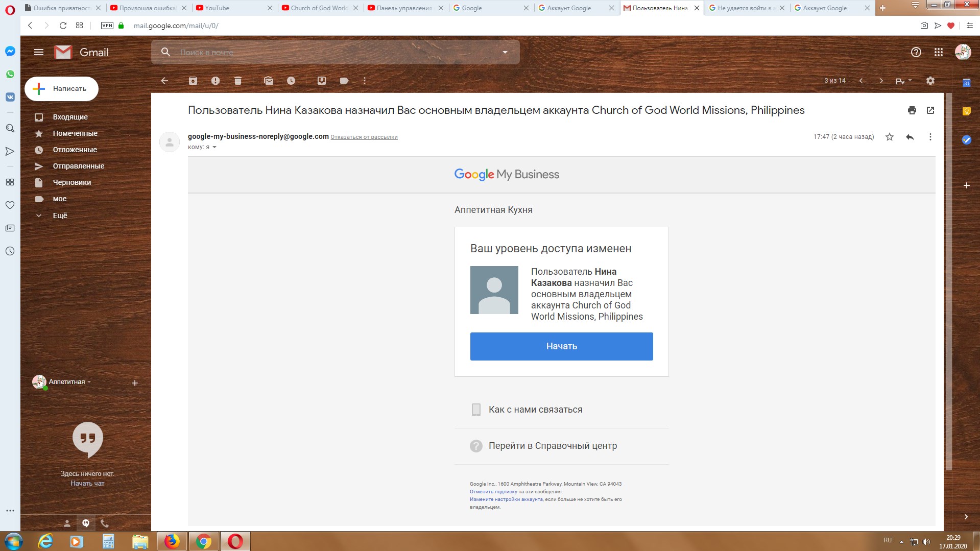Open the 'Отложенные' folder
The height and width of the screenshot is (551, 980).
coord(75,150)
